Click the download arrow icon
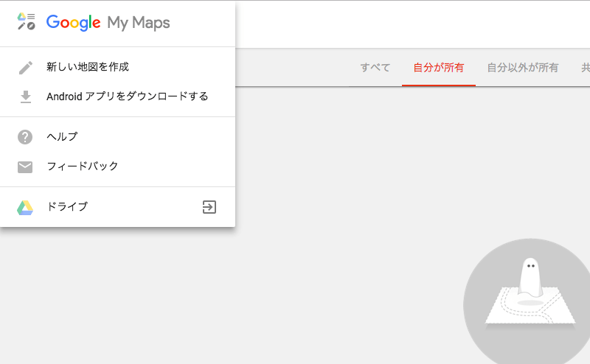Screen dimensions: 590x364 [26, 97]
